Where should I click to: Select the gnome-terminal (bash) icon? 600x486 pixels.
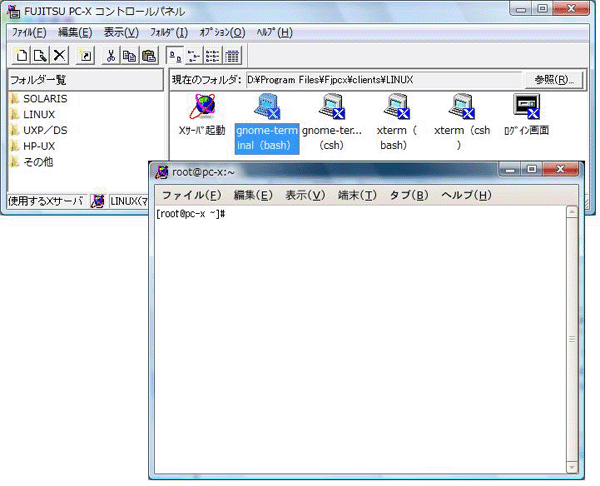point(267,124)
